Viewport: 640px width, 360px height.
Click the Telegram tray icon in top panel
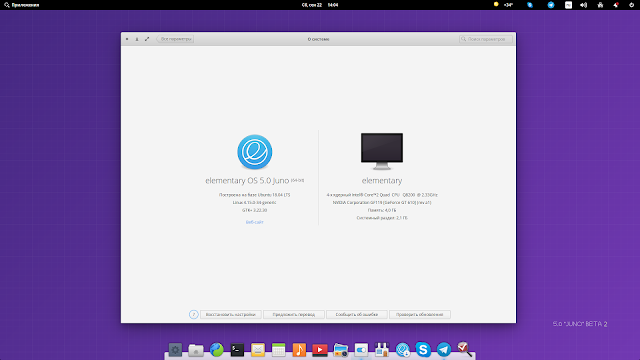click(551, 5)
